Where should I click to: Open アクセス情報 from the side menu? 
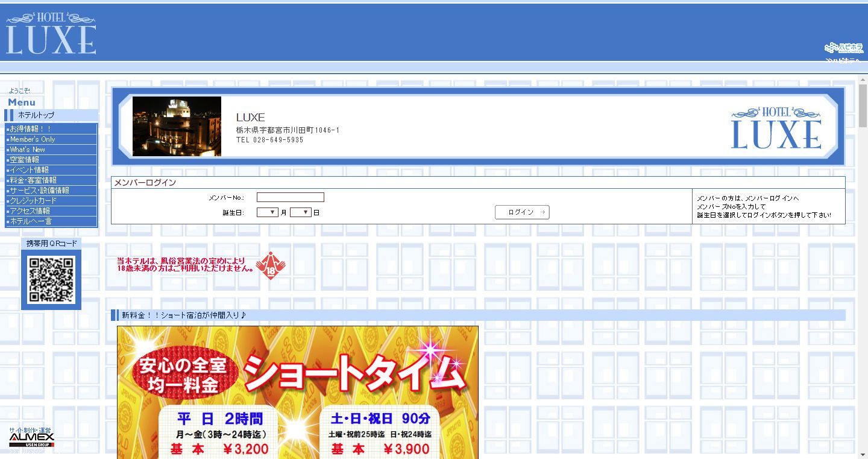[30, 211]
